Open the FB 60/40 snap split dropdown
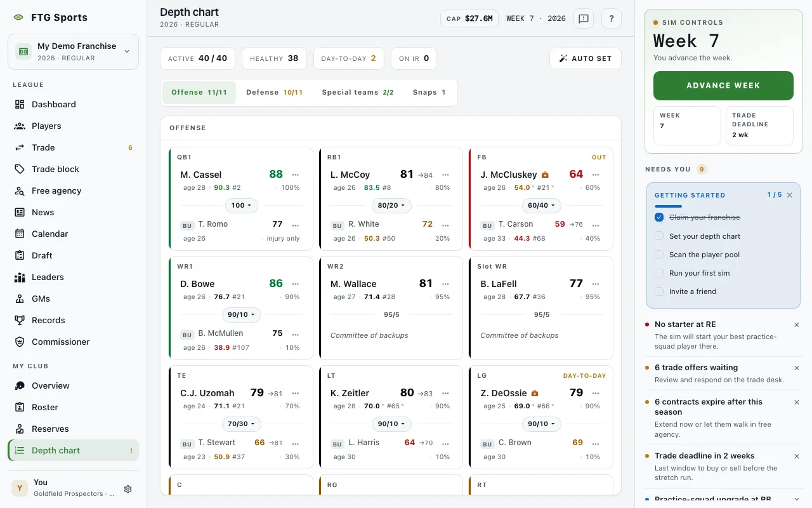Viewport: 812px width, 508px height. tap(542, 206)
